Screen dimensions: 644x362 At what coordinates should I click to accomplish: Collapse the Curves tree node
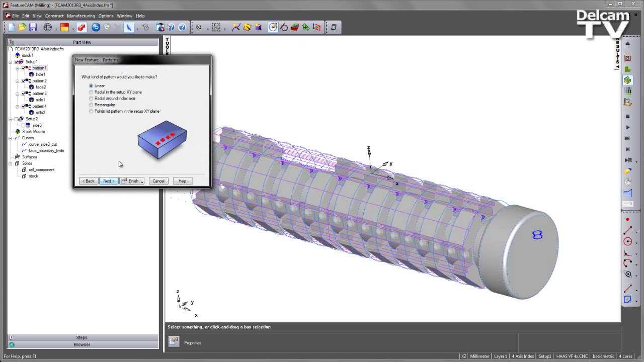point(11,138)
